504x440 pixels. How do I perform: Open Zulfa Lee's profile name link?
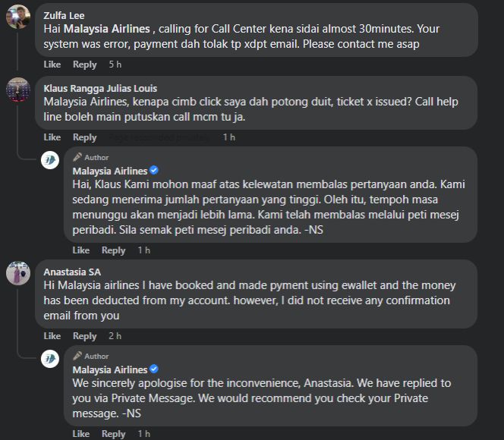(65, 15)
